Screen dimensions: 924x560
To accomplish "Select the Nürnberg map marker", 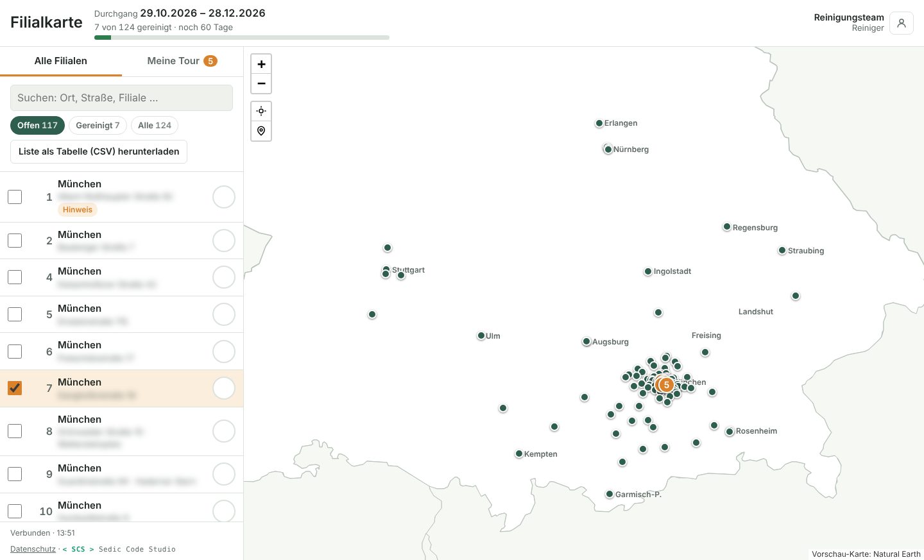I will tap(608, 149).
